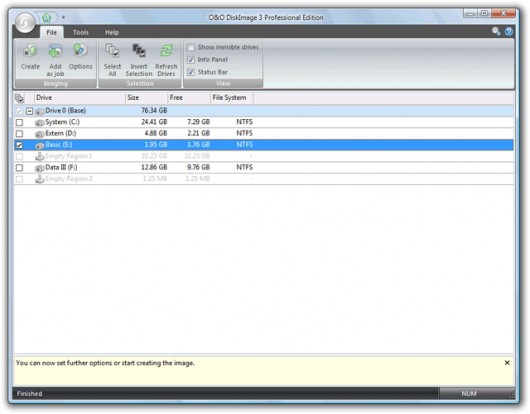The width and height of the screenshot is (530, 414).
Task: Click the 12.86 GB size value
Action: (154, 167)
